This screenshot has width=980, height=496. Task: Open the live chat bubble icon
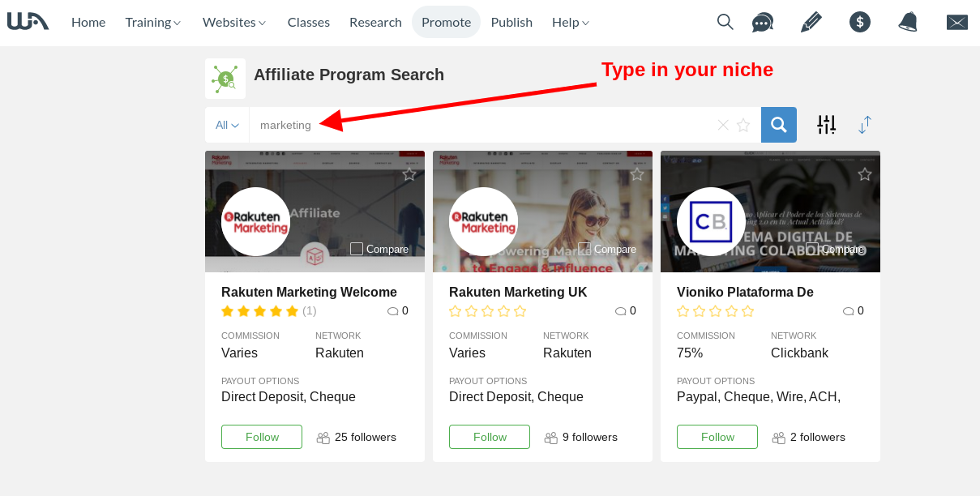click(763, 22)
